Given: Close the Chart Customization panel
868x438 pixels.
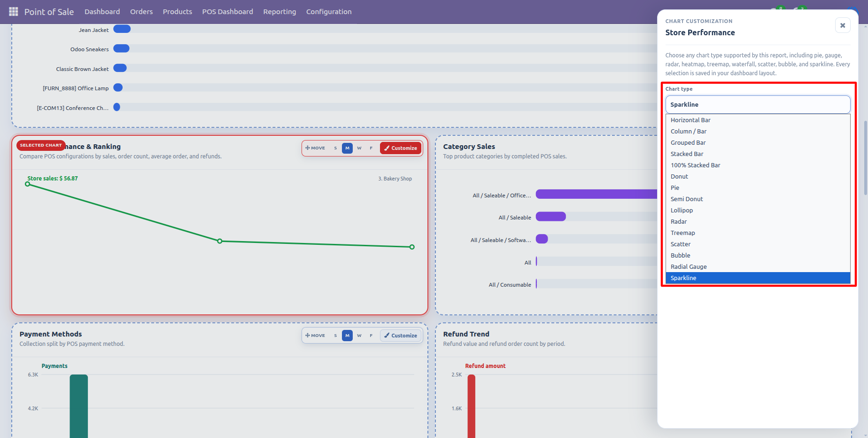Looking at the screenshot, I should [x=843, y=25].
